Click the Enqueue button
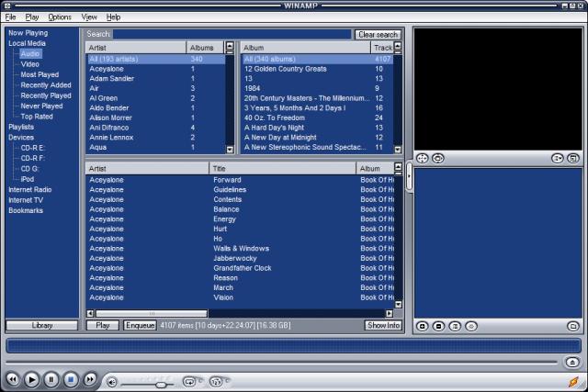588x392 pixels. pyautogui.click(x=140, y=325)
